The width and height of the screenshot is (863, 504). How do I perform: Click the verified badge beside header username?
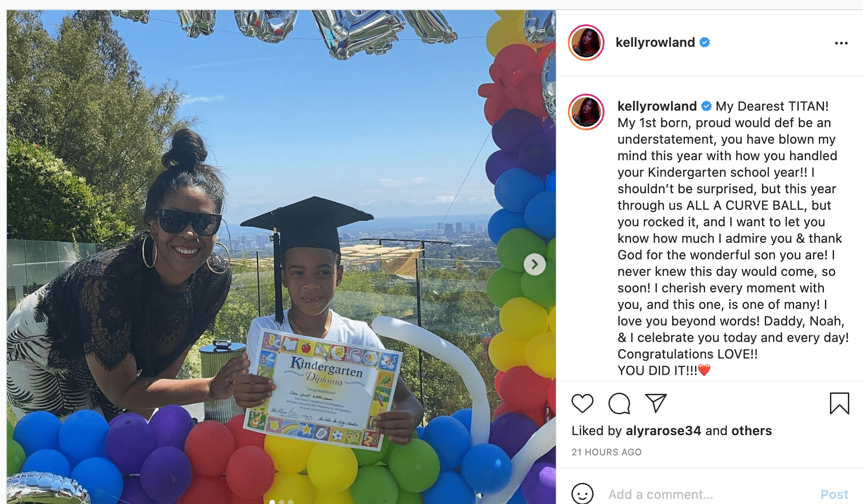705,43
